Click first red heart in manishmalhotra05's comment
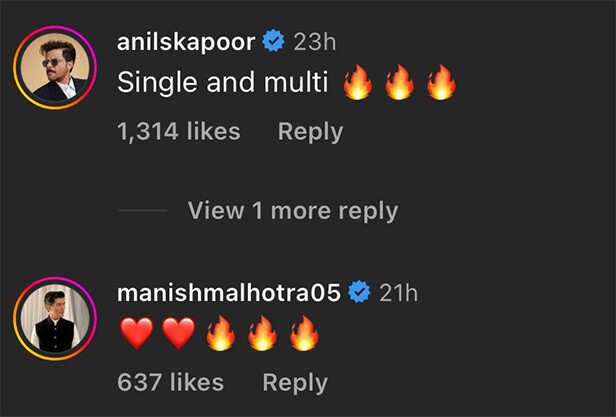Image resolution: width=616 pixels, height=417 pixels. [137, 334]
